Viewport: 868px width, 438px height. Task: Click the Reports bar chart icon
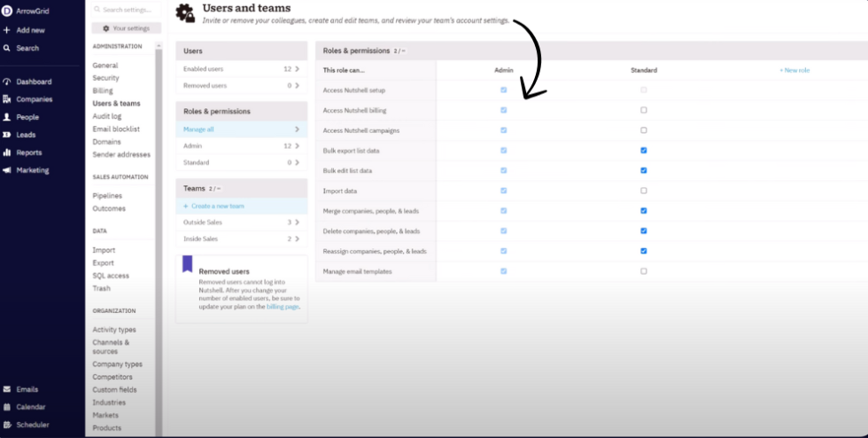tap(7, 153)
